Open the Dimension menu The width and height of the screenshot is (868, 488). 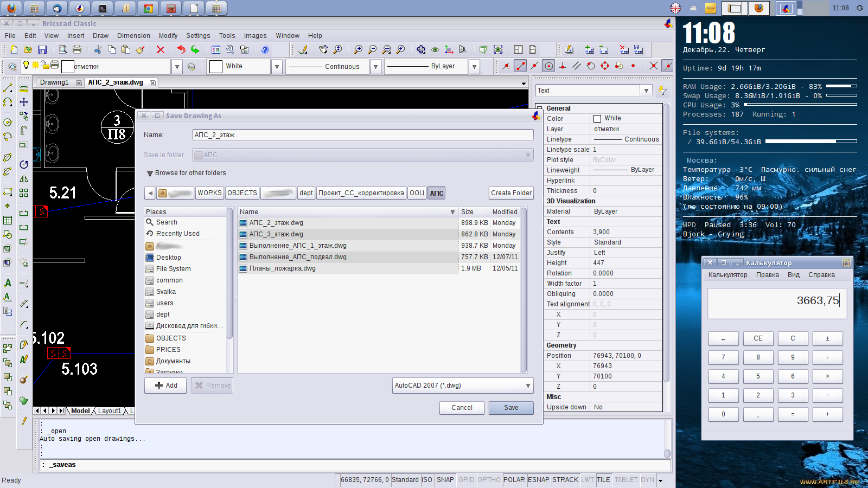pyautogui.click(x=133, y=36)
